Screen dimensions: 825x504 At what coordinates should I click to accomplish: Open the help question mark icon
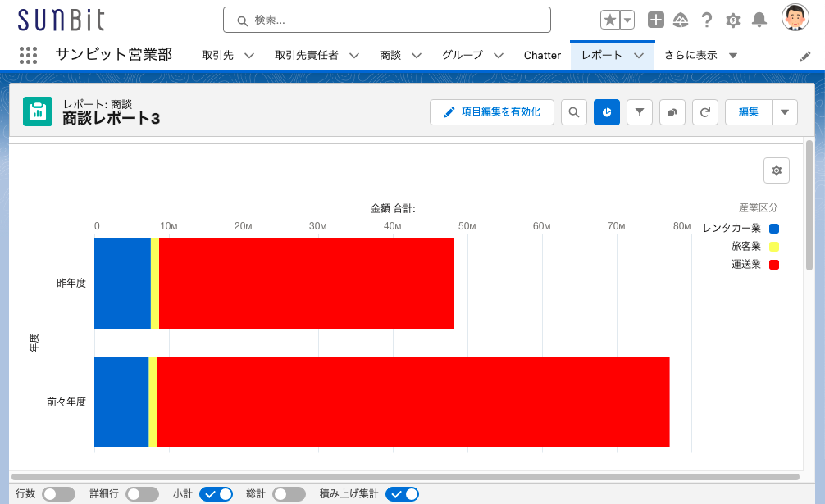707,20
